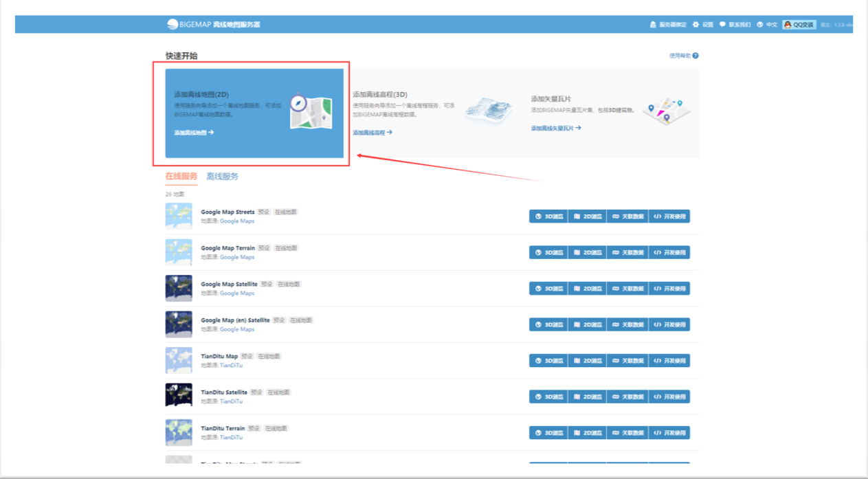Screen dimensions: 868x479
Task: Click 关联数据 for TianDitu Terrain
Action: tap(627, 433)
